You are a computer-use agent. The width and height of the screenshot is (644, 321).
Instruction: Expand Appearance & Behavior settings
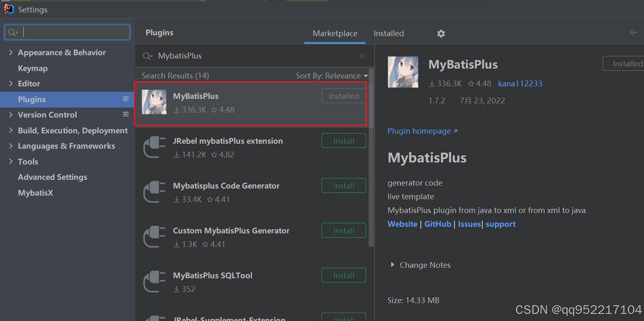pyautogui.click(x=11, y=52)
